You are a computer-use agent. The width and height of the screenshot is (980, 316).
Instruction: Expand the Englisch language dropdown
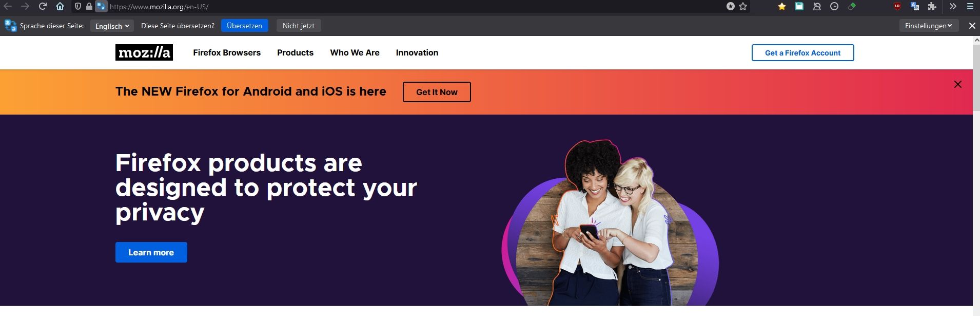click(112, 26)
